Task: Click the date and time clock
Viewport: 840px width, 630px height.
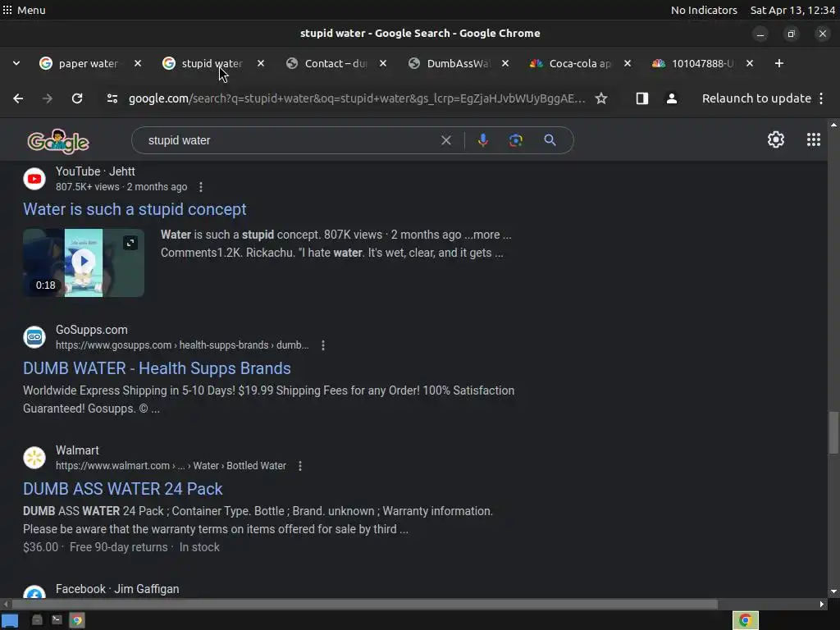Action: [792, 10]
